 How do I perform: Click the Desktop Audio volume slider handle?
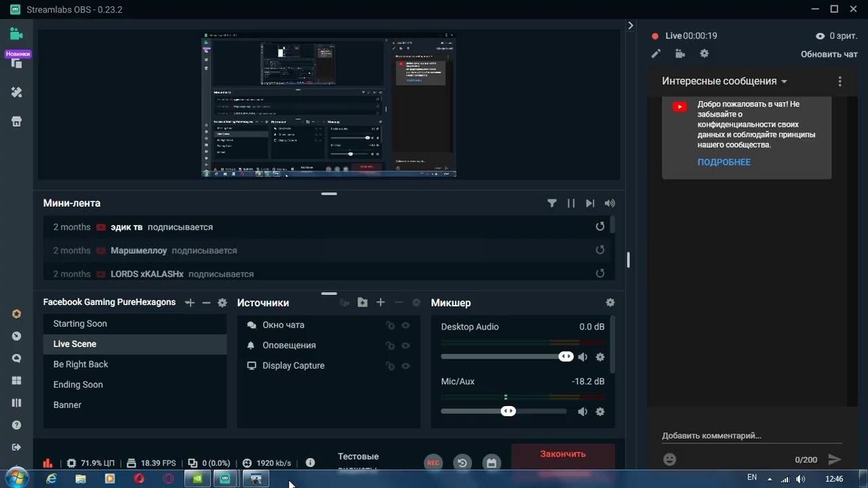pos(566,357)
